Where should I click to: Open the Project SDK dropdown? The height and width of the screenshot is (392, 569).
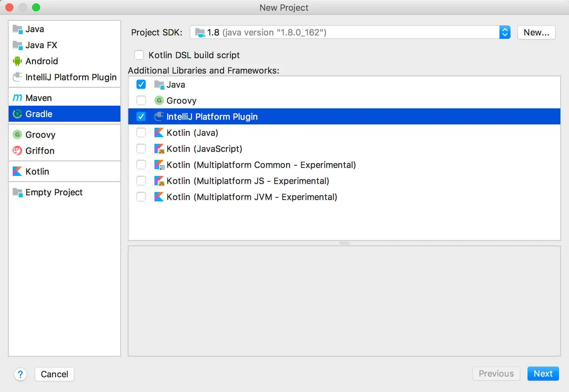coord(350,32)
